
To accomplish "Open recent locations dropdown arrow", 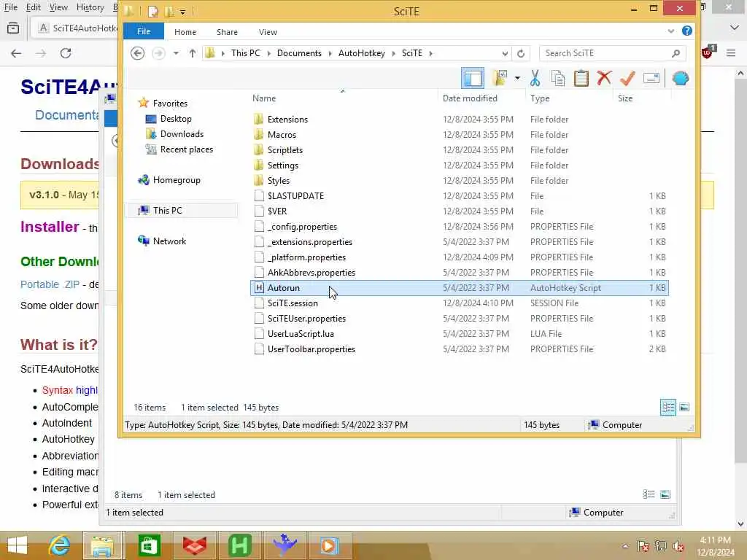I will click(x=176, y=53).
